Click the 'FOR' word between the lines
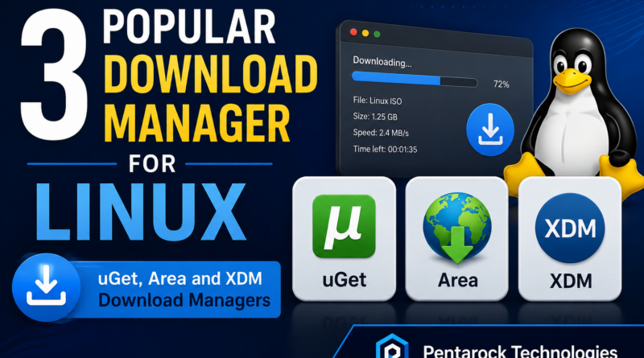This screenshot has width=644, height=358. [151, 164]
